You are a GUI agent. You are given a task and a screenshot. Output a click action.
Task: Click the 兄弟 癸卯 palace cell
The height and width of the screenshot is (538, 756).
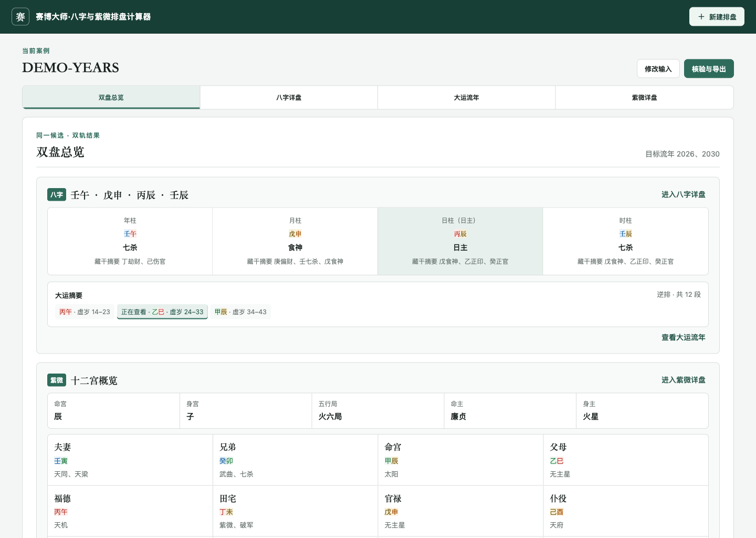click(x=295, y=460)
